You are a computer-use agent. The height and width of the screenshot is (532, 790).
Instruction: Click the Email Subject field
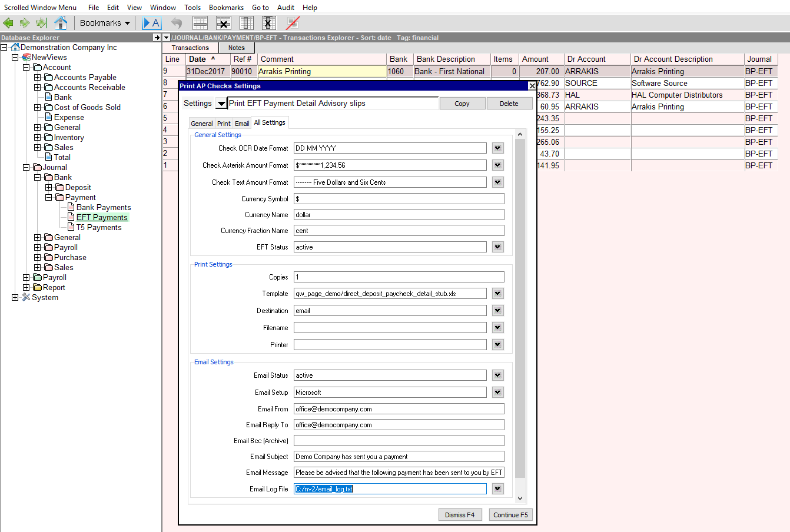coord(399,457)
